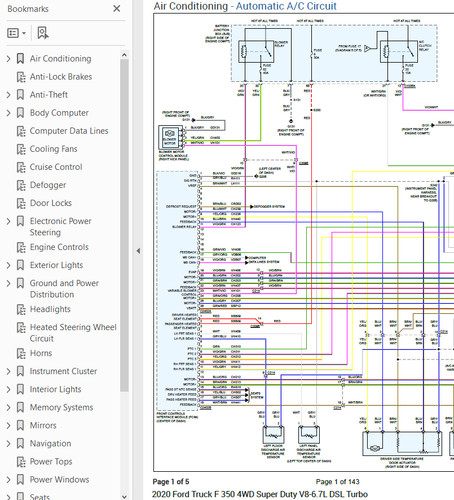Open the bookmarks options list menu
This screenshot has height=500, width=454.
pos(16,33)
